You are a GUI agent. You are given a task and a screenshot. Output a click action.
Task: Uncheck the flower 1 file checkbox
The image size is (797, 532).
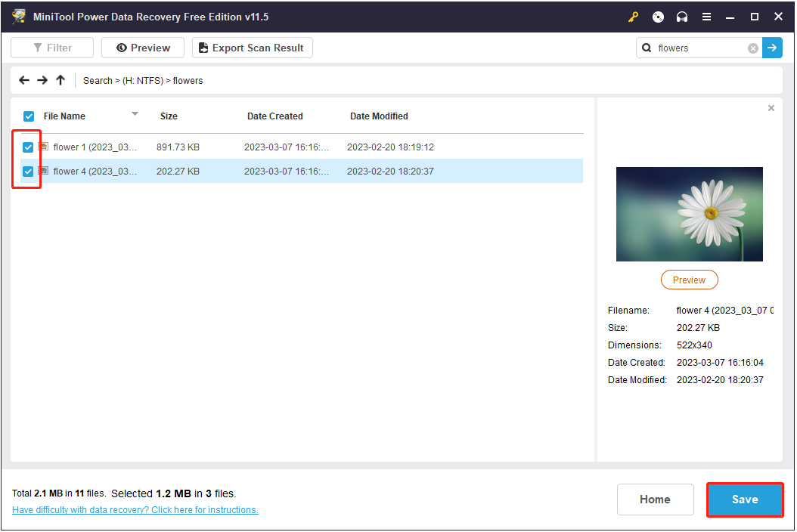pyautogui.click(x=28, y=147)
